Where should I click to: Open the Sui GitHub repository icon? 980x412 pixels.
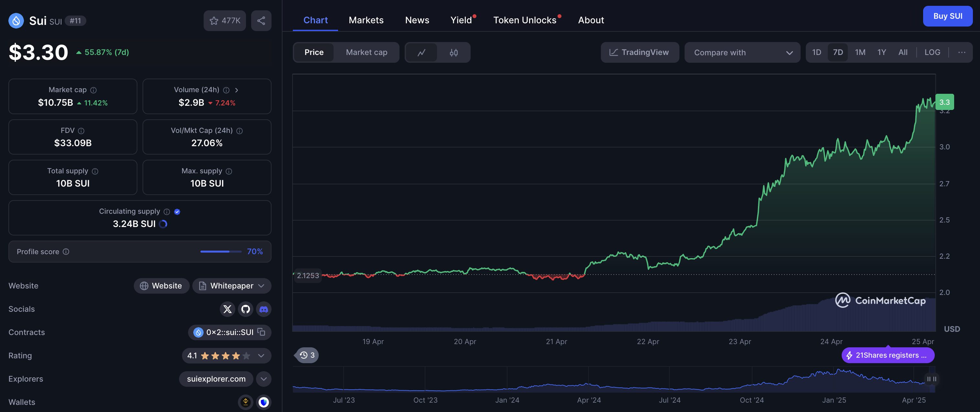click(x=245, y=309)
